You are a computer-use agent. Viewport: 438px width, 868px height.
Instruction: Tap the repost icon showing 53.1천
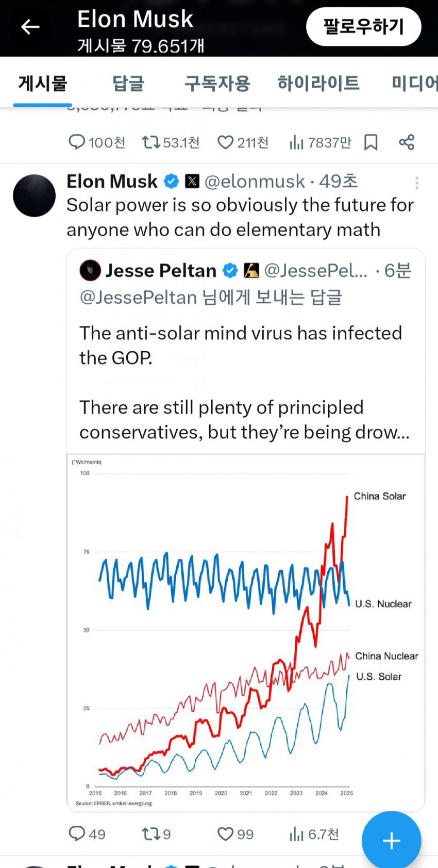151,142
